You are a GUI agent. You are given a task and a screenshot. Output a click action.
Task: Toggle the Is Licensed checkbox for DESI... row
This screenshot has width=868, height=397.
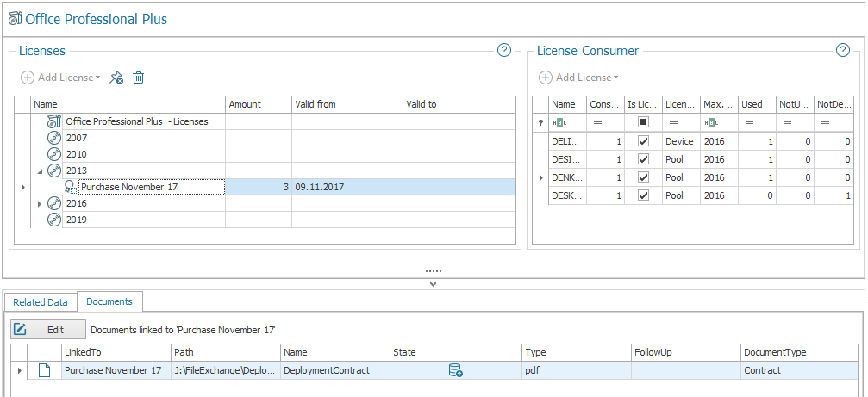[x=643, y=159]
